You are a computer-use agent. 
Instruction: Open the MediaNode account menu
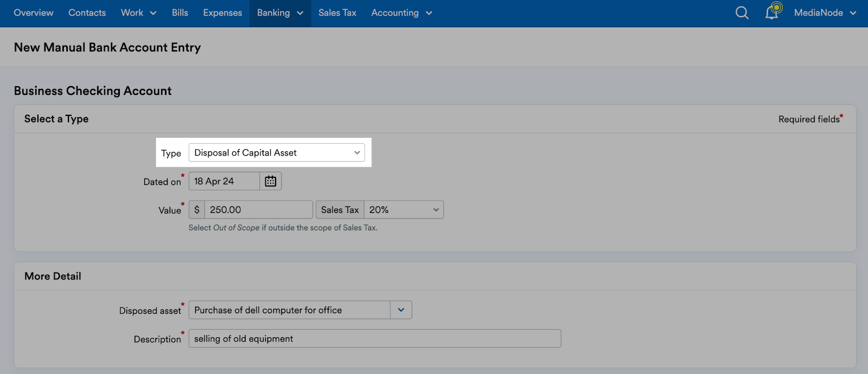click(825, 12)
